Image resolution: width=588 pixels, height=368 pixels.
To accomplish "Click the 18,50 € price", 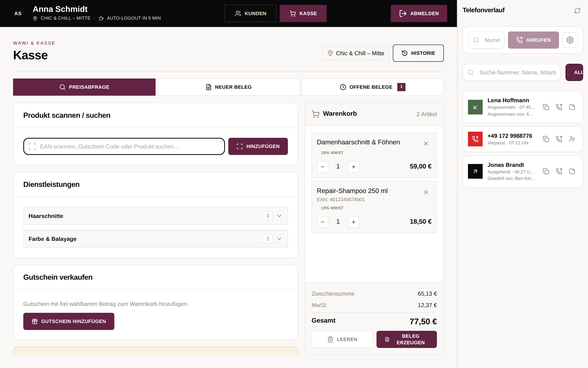I will tap(421, 222).
